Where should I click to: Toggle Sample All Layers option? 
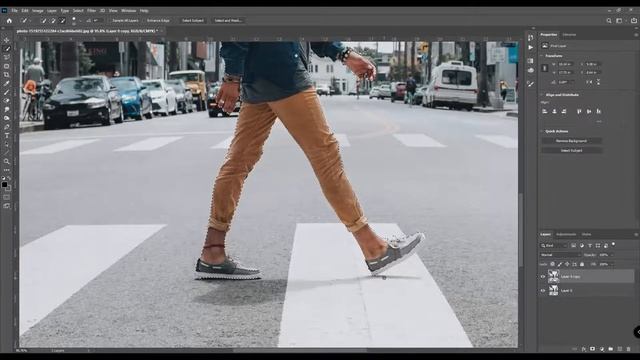[x=125, y=20]
